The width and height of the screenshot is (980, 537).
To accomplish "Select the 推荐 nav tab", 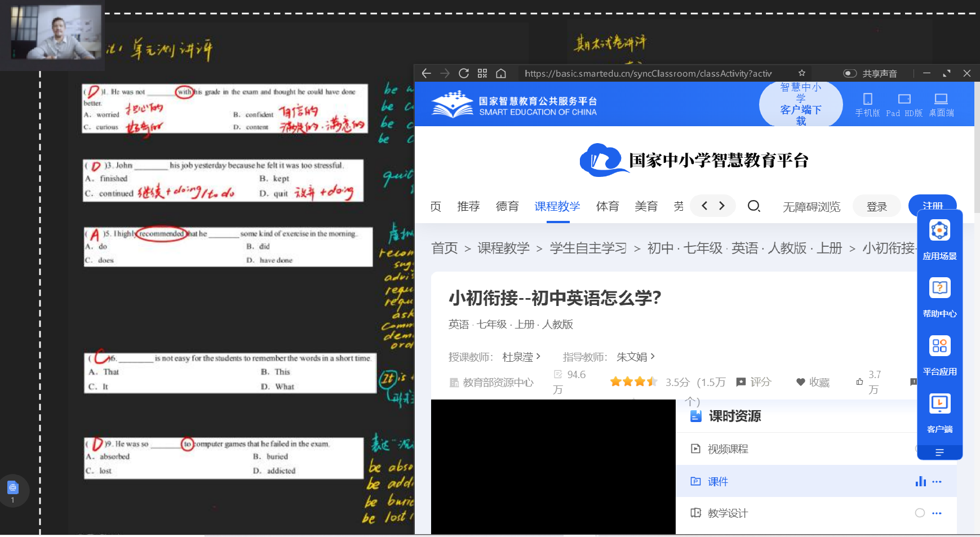I will (468, 206).
